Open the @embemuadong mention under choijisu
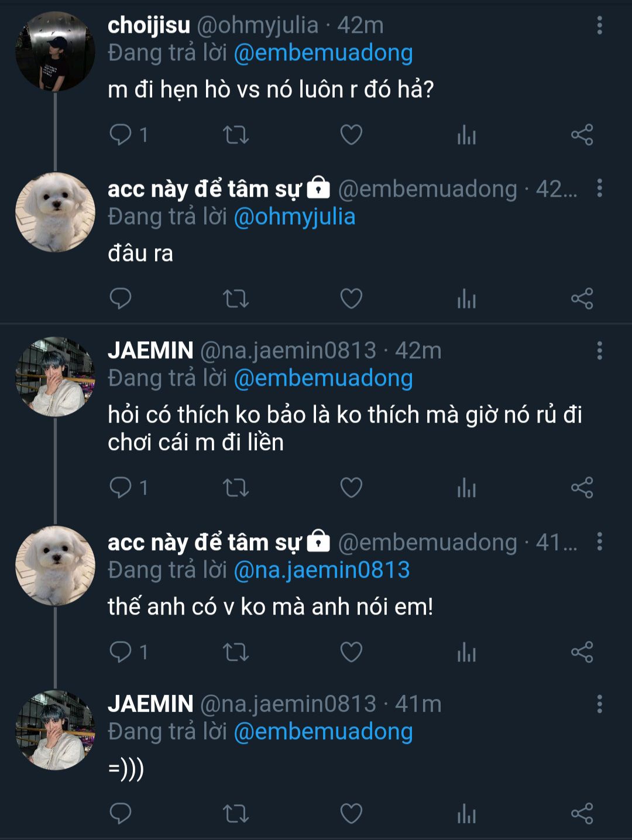 point(323,53)
